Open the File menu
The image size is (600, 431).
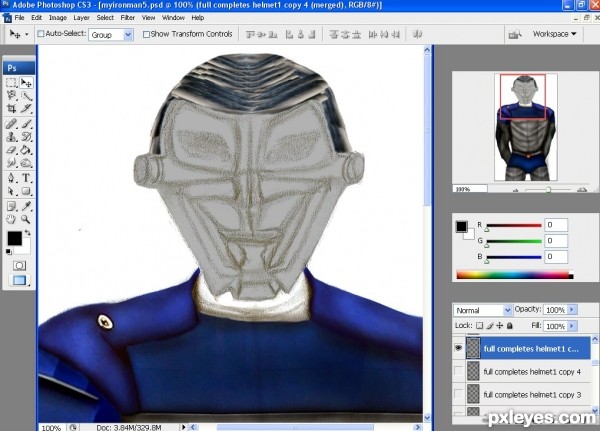(x=19, y=18)
